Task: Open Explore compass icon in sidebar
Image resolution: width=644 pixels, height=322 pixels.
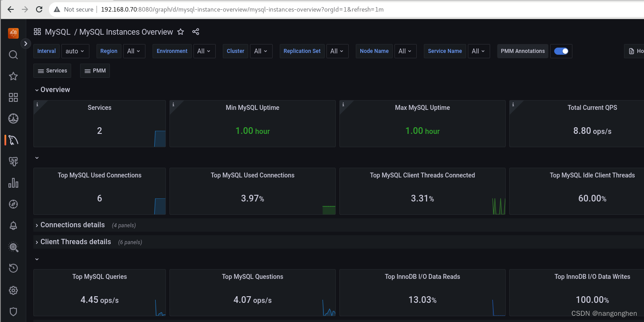Action: click(x=13, y=204)
